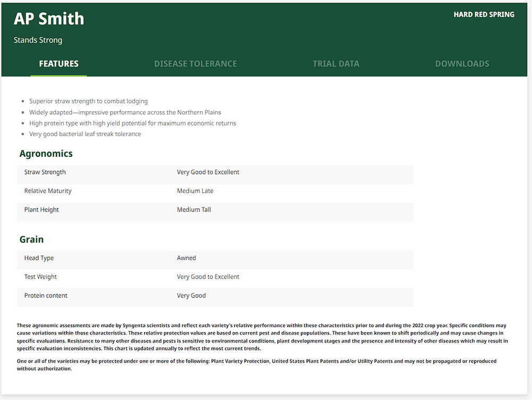This screenshot has height=400, width=532.
Task: Click the Stands Strong tagline
Action: tap(38, 40)
